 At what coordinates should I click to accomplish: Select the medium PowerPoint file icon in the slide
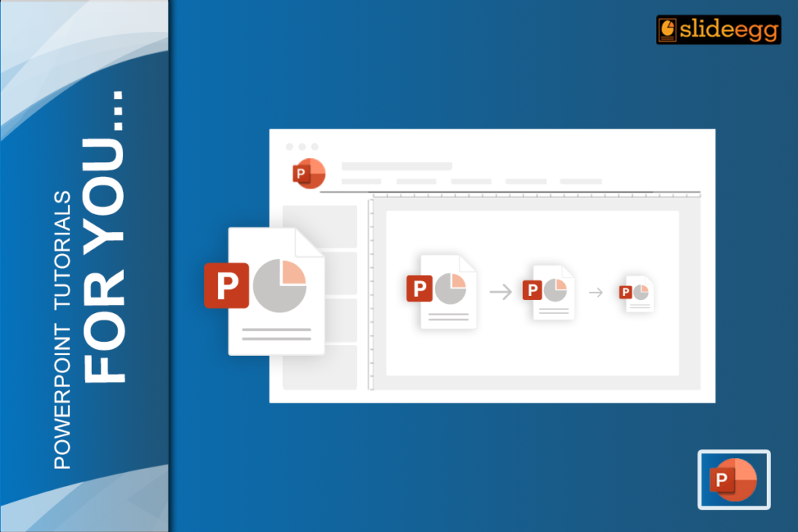549,292
